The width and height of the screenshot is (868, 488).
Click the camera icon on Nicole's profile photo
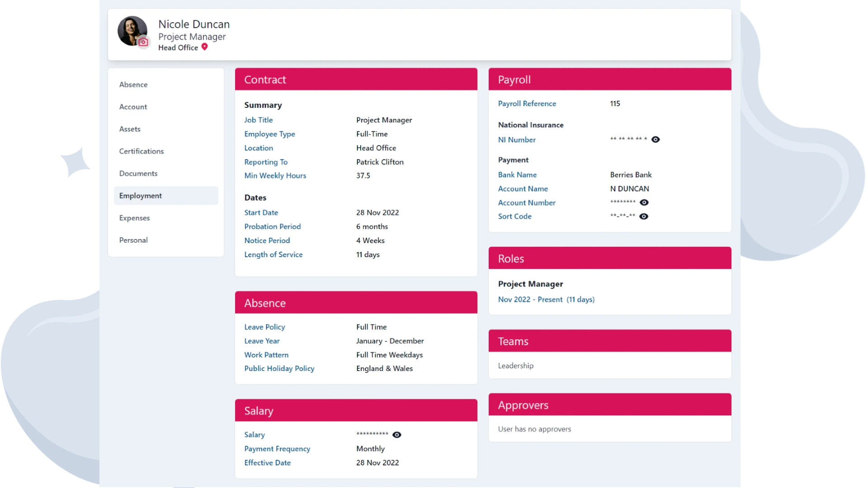pyautogui.click(x=143, y=42)
